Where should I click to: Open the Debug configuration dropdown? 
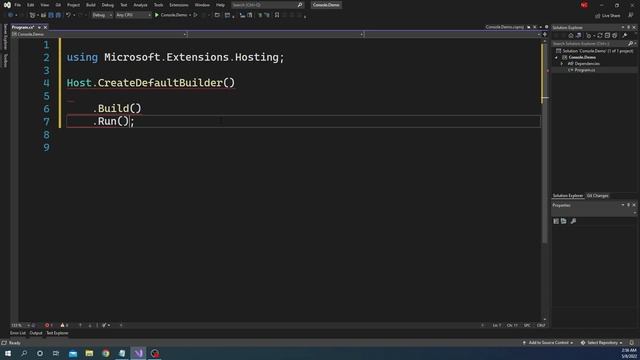[x=102, y=15]
